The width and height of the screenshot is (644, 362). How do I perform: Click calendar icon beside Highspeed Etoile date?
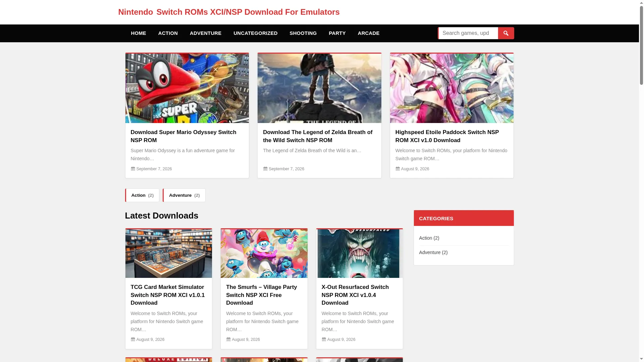click(x=397, y=169)
